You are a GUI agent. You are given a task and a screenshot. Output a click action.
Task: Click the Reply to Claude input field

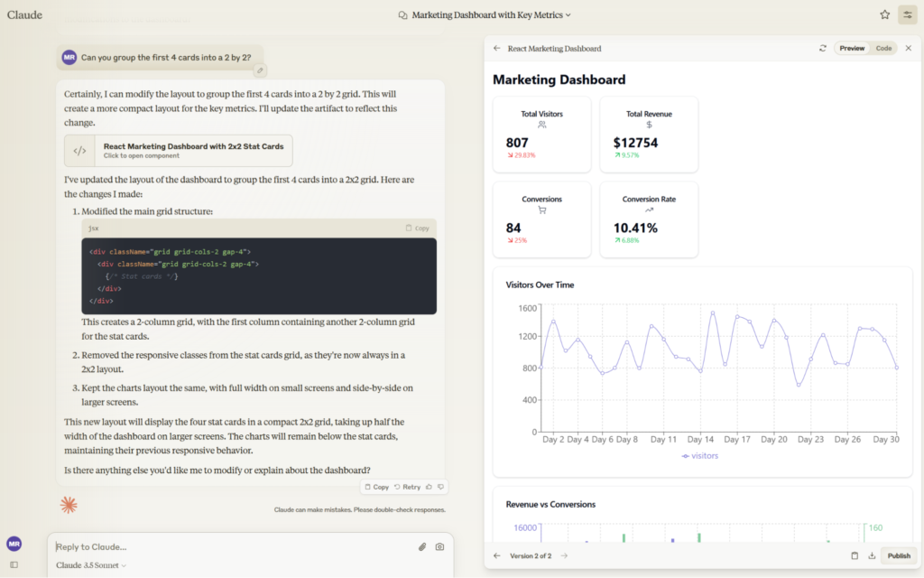pos(226,546)
